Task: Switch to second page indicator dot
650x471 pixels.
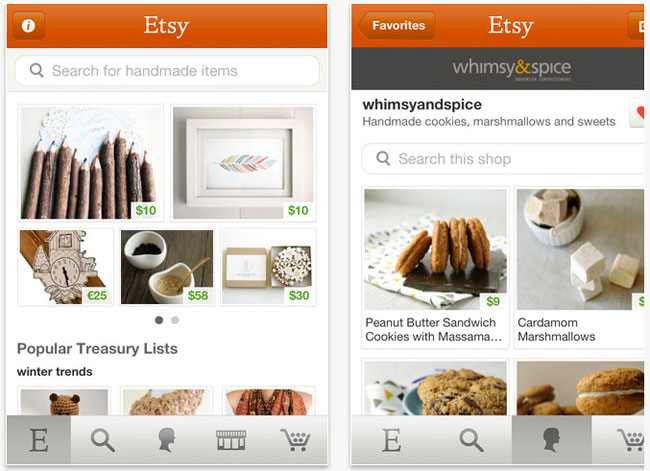Action: tap(175, 320)
